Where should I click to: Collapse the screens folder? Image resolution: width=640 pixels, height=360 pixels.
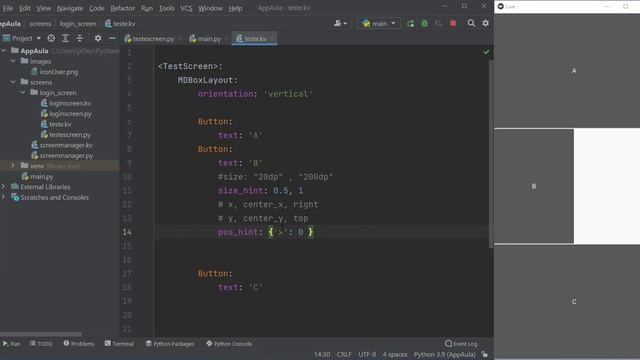(x=13, y=82)
